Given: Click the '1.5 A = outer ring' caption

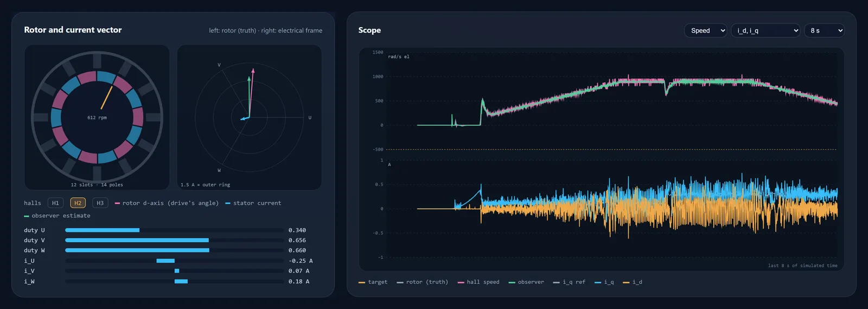Looking at the screenshot, I should click(x=205, y=185).
